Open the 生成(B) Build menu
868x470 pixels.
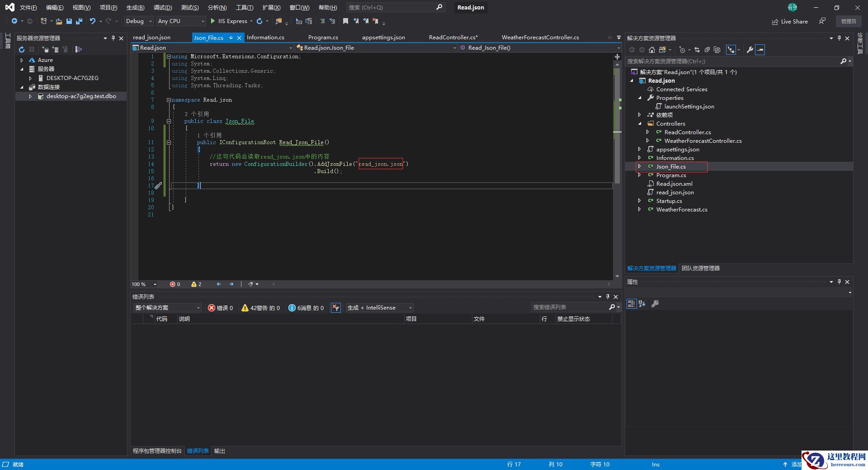(x=135, y=8)
